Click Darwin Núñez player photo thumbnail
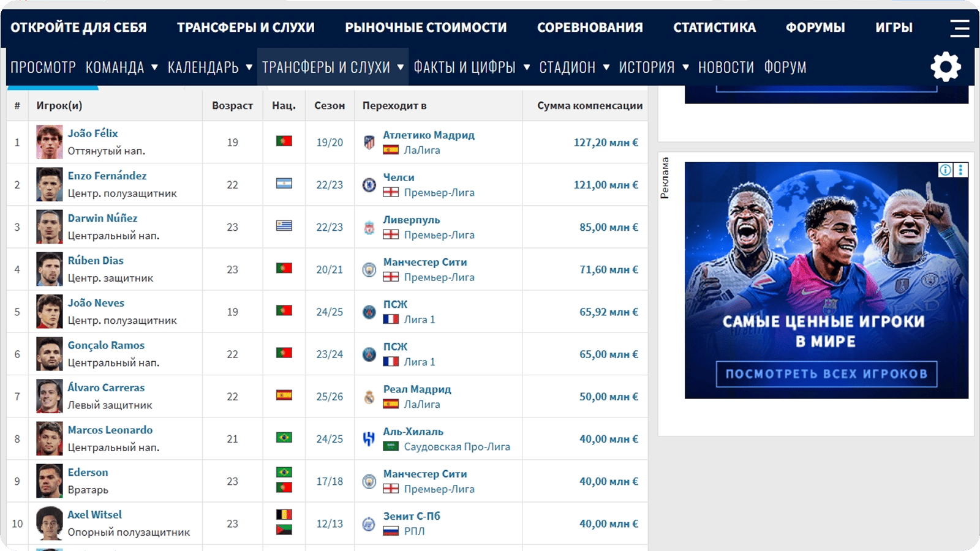 click(49, 227)
